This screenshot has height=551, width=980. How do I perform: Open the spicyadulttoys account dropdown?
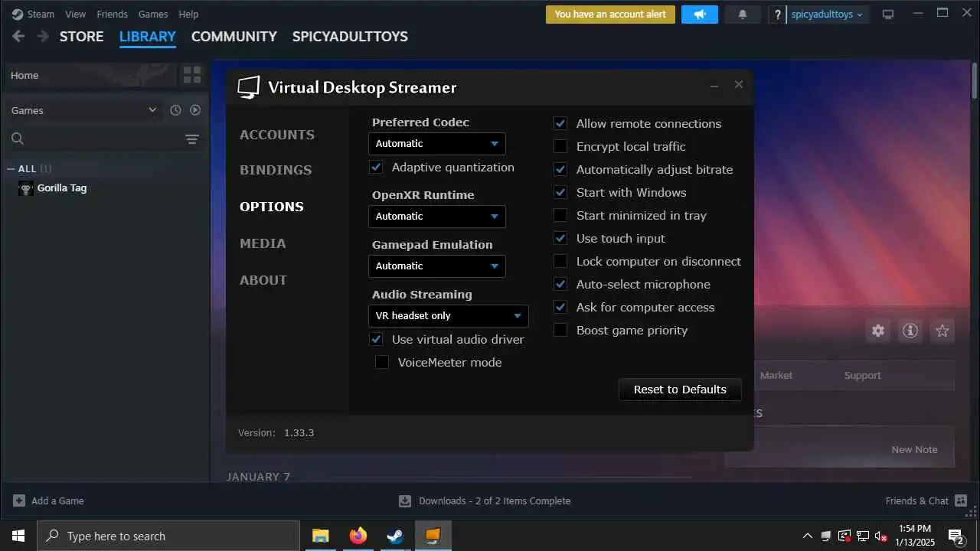coord(827,14)
